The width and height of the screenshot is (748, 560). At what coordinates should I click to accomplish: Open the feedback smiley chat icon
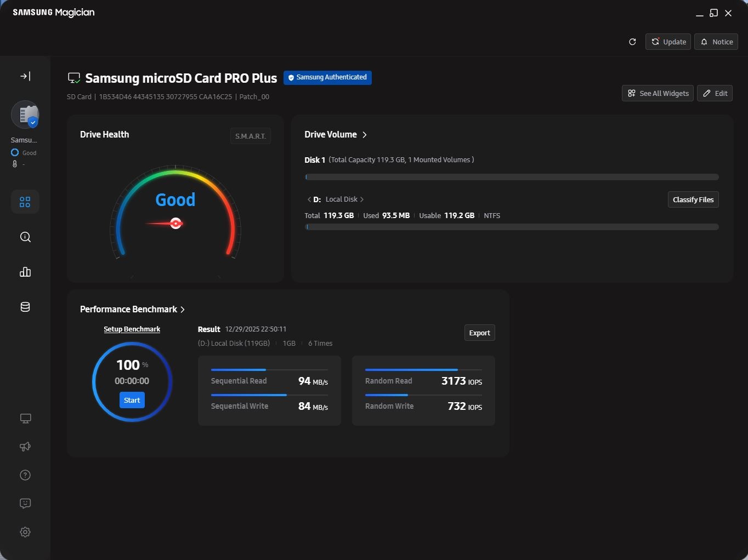(25, 504)
